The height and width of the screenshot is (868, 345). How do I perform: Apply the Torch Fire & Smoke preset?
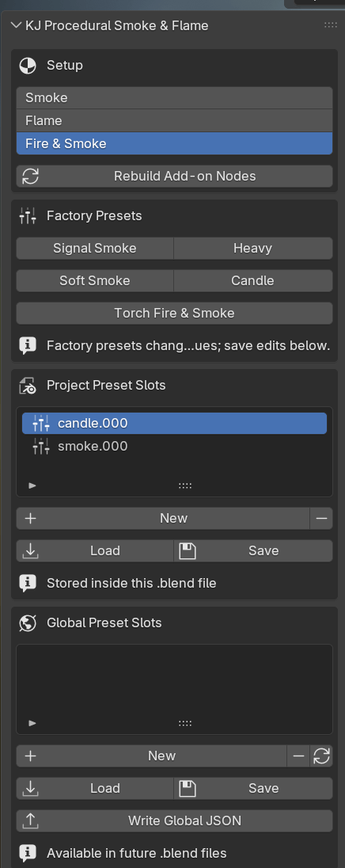point(174,313)
